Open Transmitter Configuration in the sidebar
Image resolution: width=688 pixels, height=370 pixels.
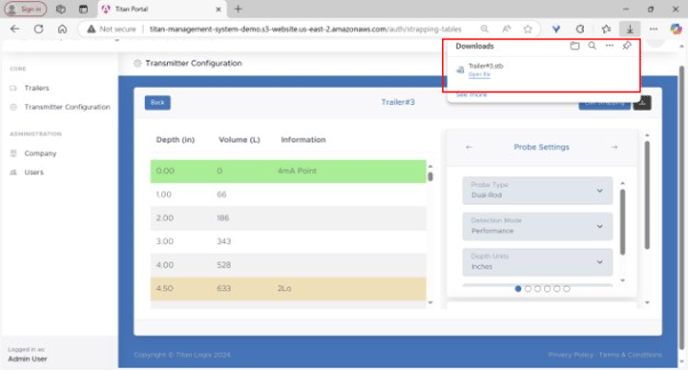pos(67,107)
